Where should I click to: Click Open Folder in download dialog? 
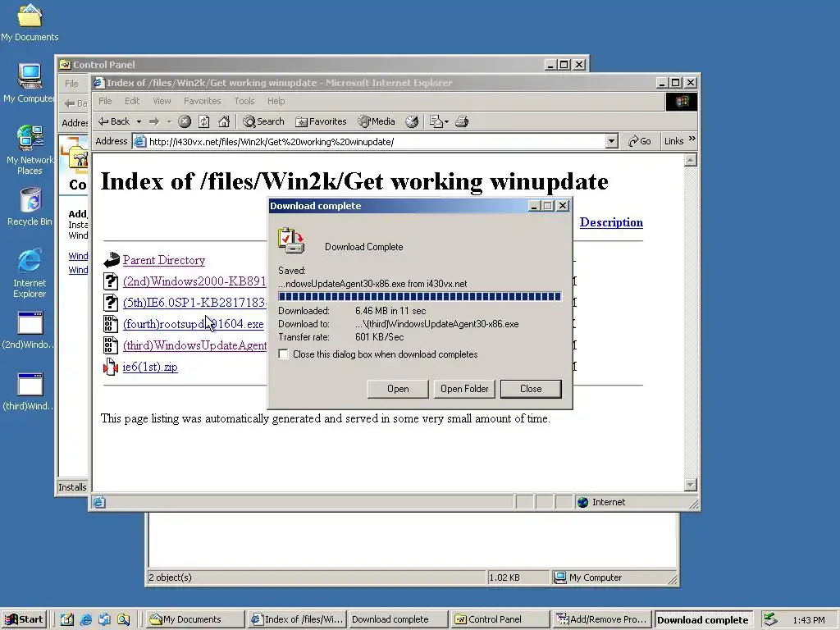click(x=464, y=389)
